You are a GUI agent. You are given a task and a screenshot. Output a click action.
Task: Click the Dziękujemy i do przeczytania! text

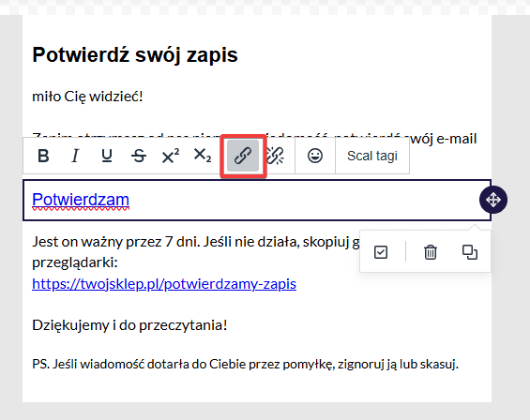pyautogui.click(x=129, y=325)
